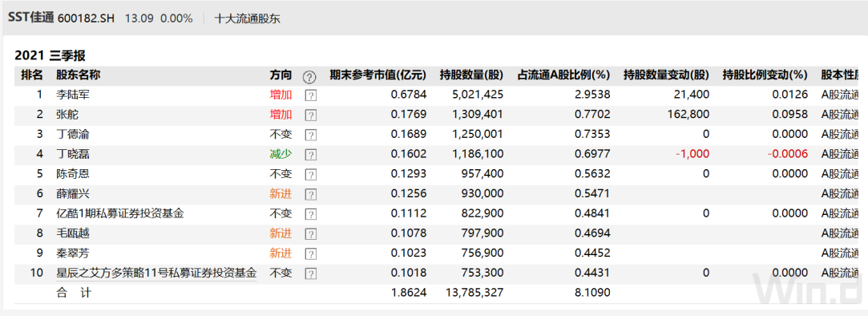Sort by 排名 column header

(31, 75)
